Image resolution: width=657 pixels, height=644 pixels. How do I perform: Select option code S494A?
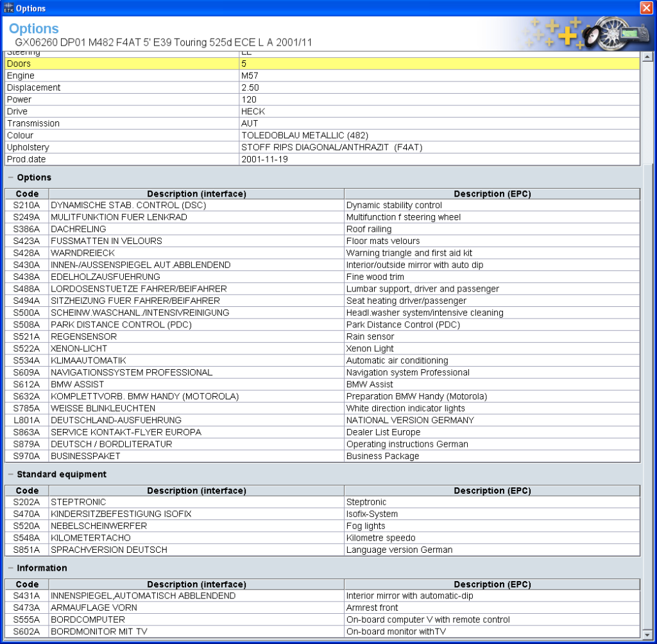click(26, 300)
